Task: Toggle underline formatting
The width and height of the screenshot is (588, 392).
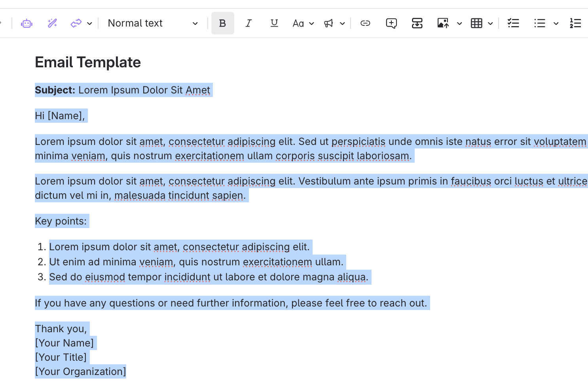Action: (274, 23)
